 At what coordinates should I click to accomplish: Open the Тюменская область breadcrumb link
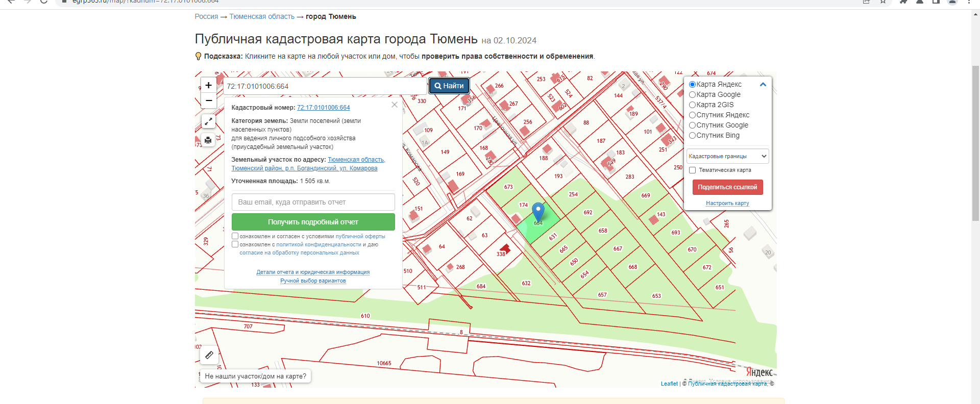pos(262,17)
